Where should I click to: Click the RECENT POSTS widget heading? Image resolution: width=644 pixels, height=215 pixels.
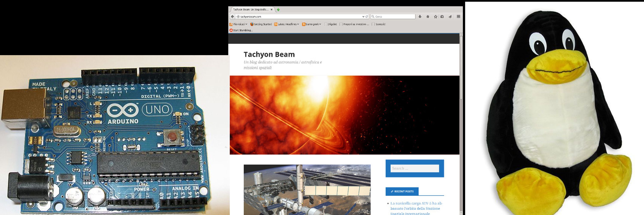click(x=402, y=191)
